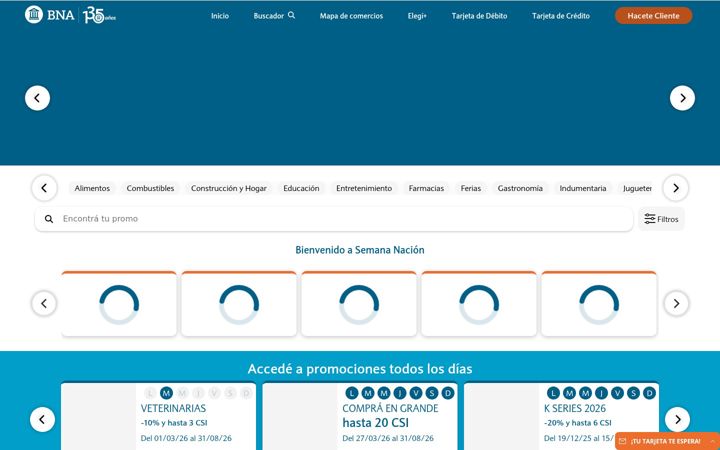
Task: Show the previous hero banner slide
Action: [x=37, y=98]
